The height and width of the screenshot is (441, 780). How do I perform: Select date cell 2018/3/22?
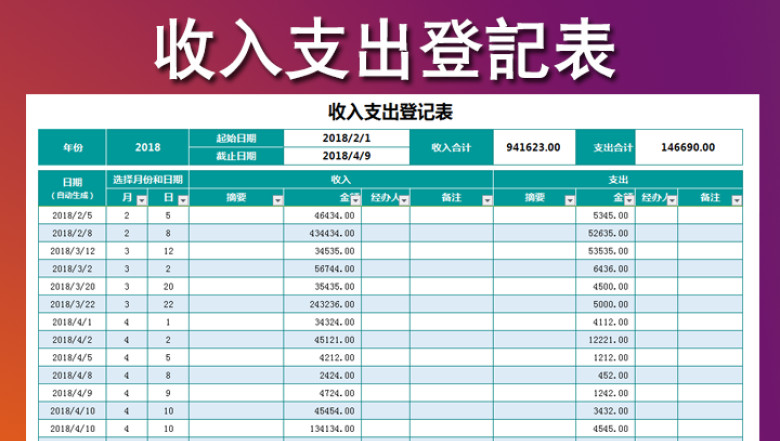[72, 304]
